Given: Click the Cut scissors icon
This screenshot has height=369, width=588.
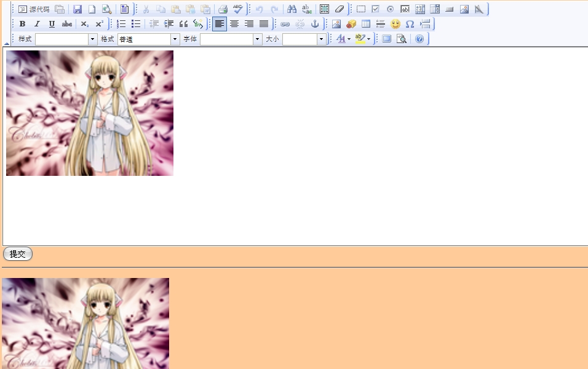Looking at the screenshot, I should pos(146,9).
